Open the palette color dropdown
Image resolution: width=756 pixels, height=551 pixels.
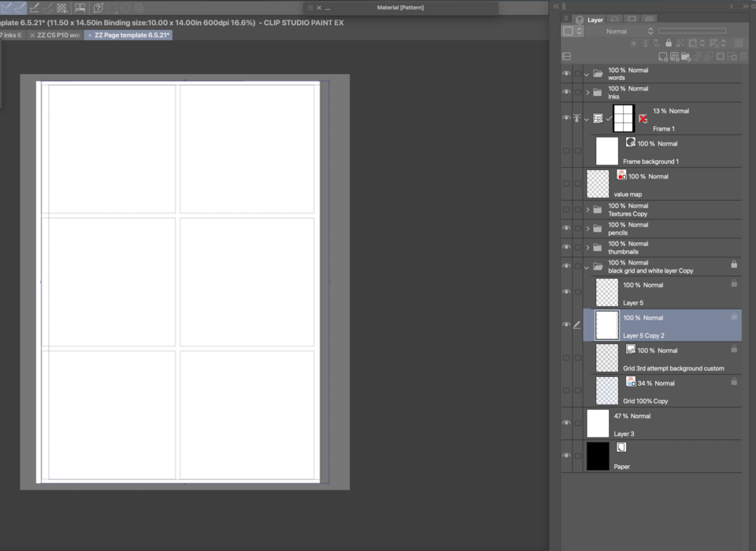tap(573, 31)
